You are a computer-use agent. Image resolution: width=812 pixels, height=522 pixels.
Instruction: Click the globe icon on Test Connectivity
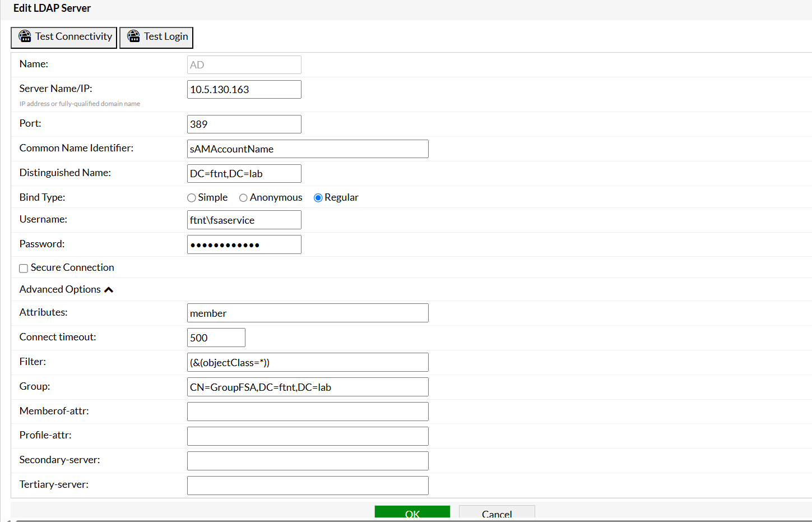point(25,36)
